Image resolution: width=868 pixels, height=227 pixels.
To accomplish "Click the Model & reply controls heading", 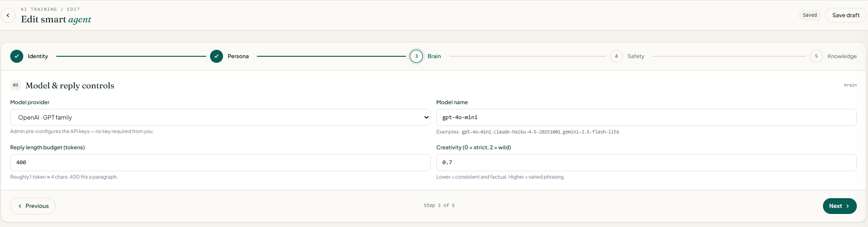I will click(70, 86).
